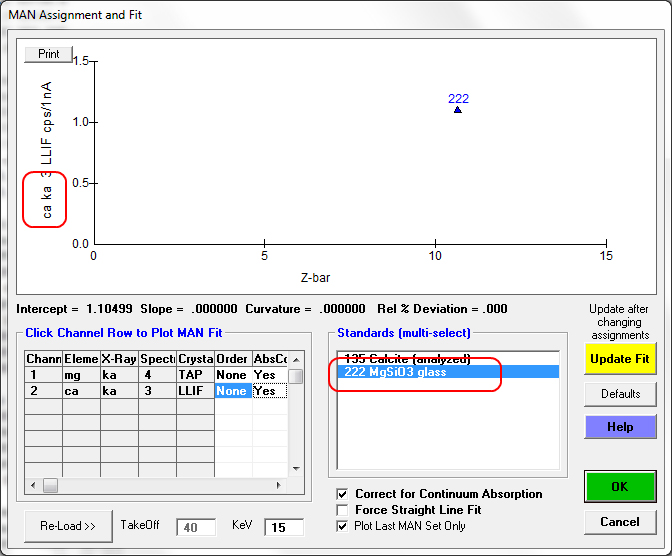Reset using the Defaults button
This screenshot has width=672, height=556.
point(620,394)
